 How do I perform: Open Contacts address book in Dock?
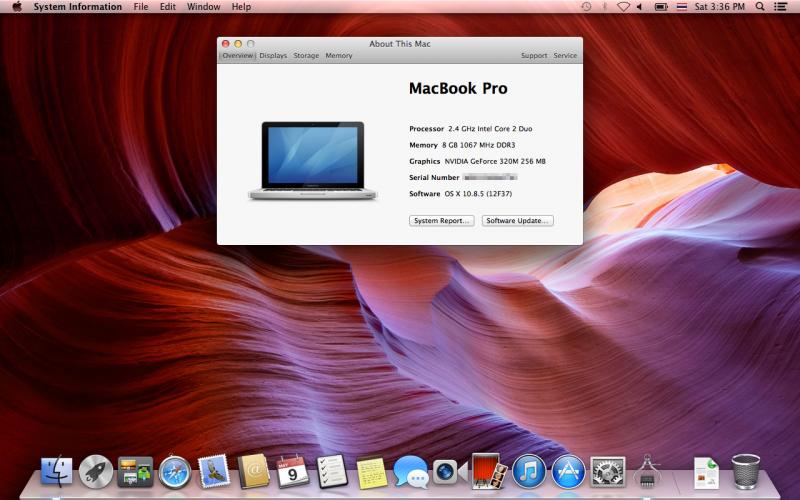coord(254,471)
